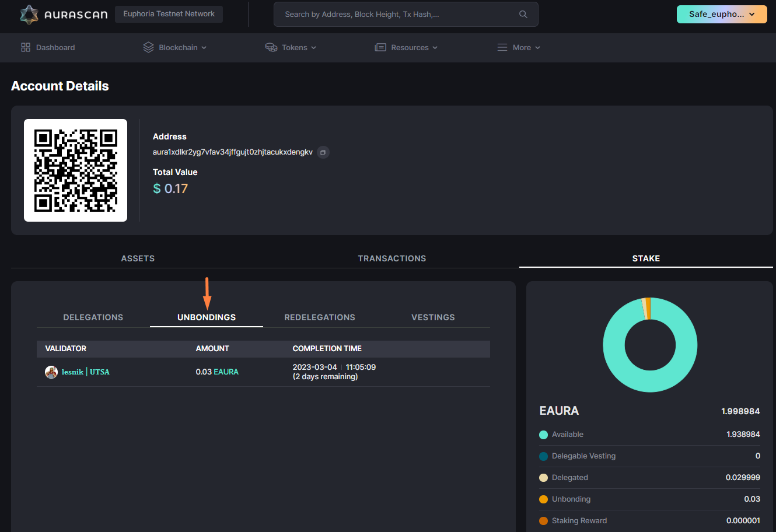Image resolution: width=776 pixels, height=532 pixels.
Task: Expand the More menu chevron
Action: click(x=538, y=48)
